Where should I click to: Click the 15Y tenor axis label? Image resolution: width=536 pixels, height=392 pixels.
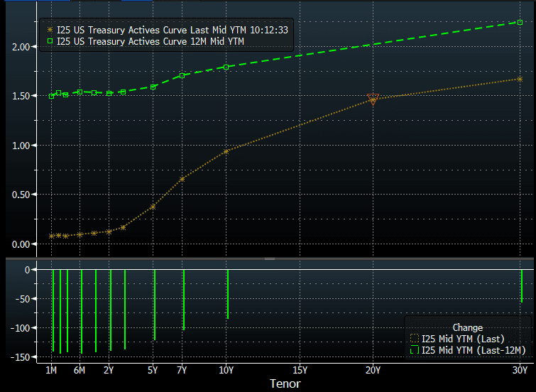[300, 371]
